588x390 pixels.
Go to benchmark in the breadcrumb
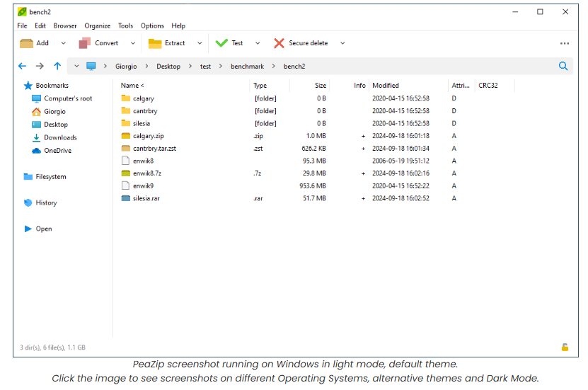tap(247, 67)
